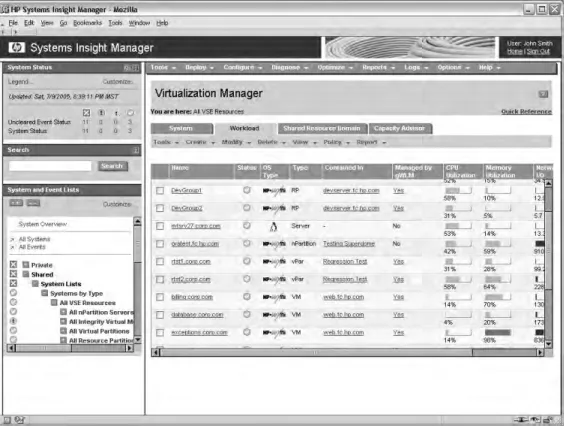Click HP-UX OS icon in DevGroup2 row

click(x=274, y=208)
